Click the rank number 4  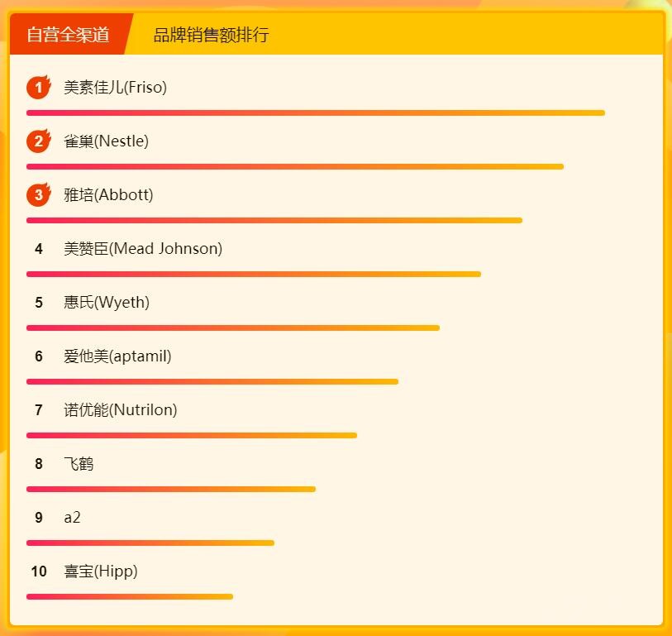(39, 249)
